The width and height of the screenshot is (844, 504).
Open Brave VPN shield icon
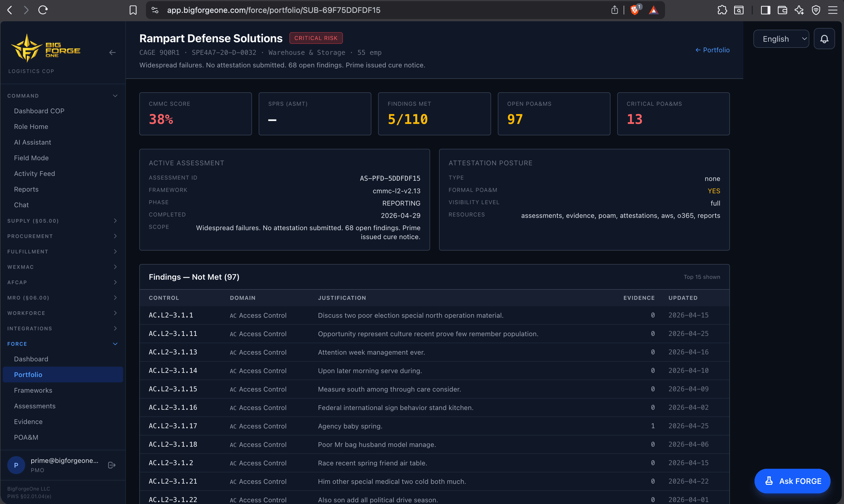816,10
